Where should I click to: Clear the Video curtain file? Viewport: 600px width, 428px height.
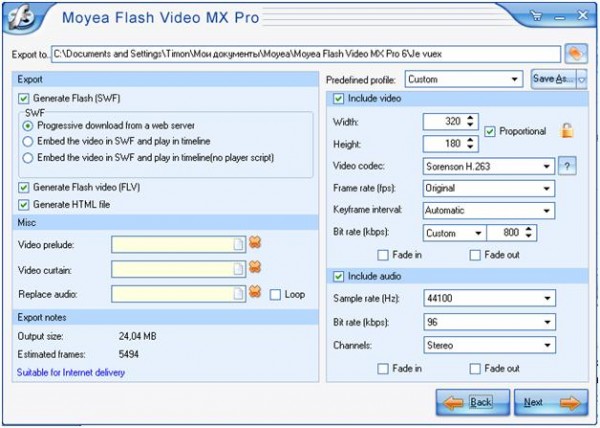(x=255, y=267)
